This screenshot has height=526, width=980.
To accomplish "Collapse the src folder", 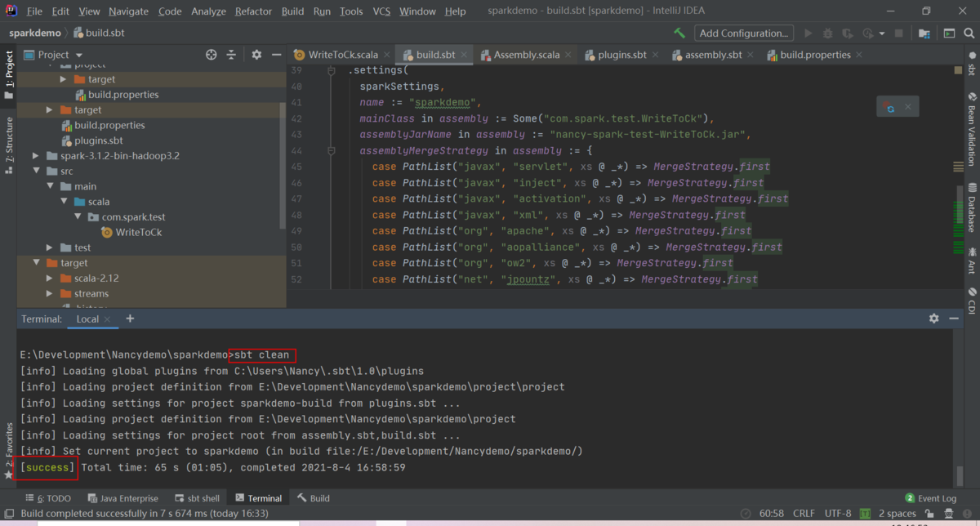I will [x=34, y=171].
